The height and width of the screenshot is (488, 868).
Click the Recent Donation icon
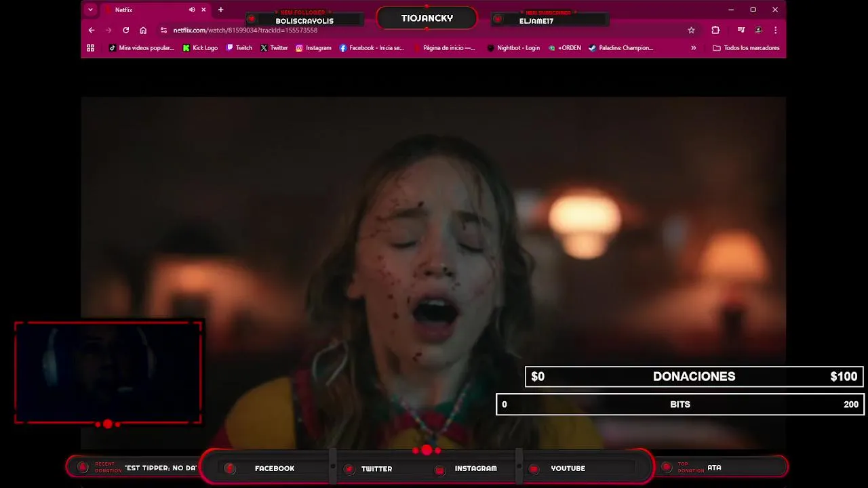(x=83, y=467)
